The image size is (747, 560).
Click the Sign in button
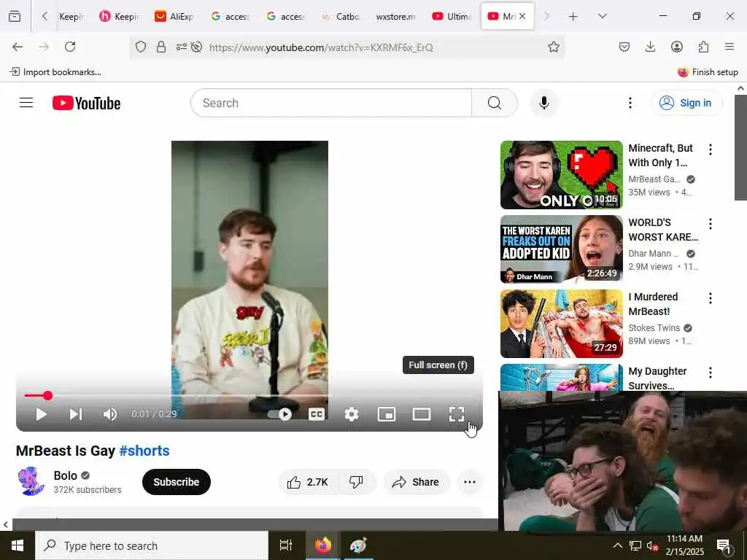click(686, 103)
